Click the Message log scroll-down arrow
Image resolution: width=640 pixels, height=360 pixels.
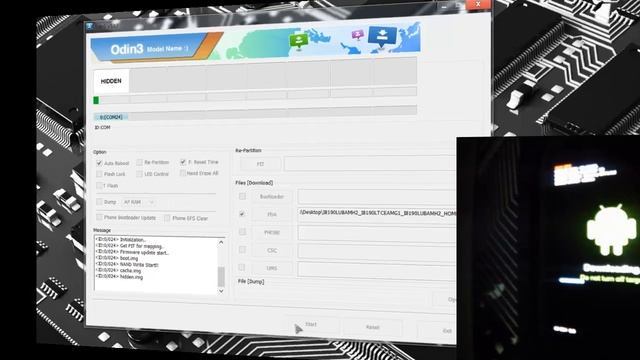pyautogui.click(x=221, y=291)
